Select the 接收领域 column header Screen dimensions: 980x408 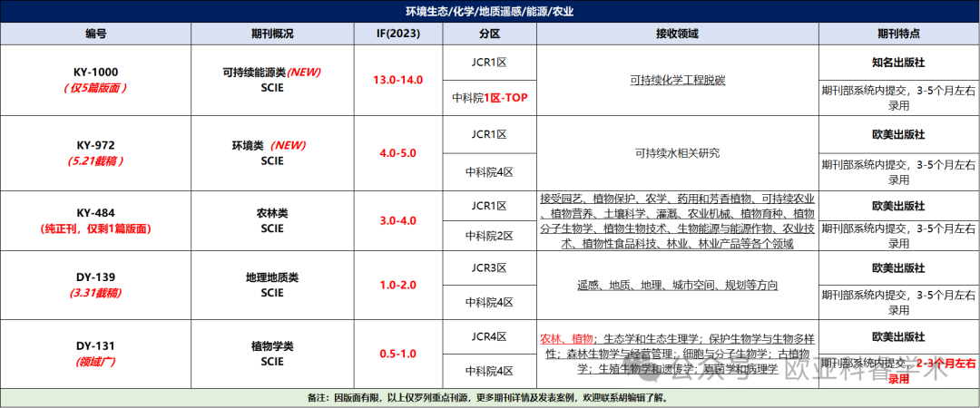pyautogui.click(x=678, y=34)
